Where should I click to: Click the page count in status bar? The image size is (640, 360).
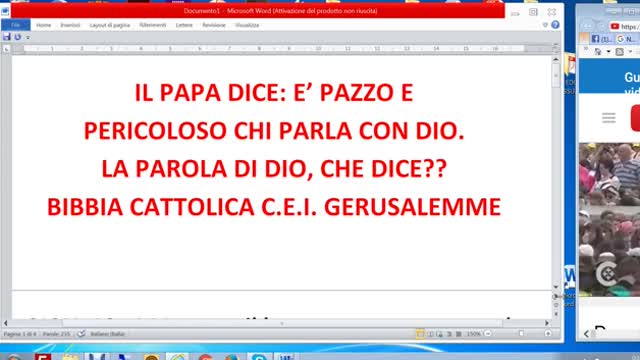click(20, 334)
